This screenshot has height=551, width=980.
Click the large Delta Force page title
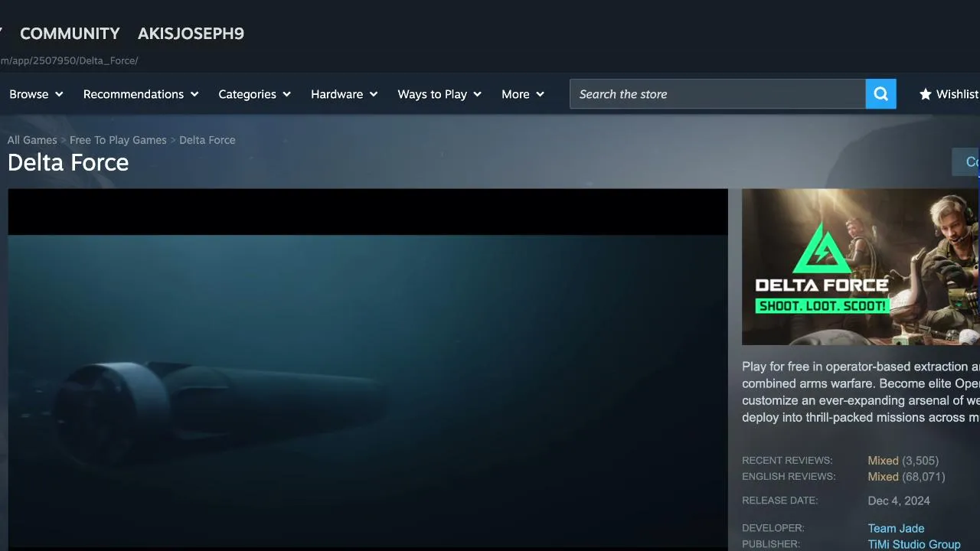point(68,162)
